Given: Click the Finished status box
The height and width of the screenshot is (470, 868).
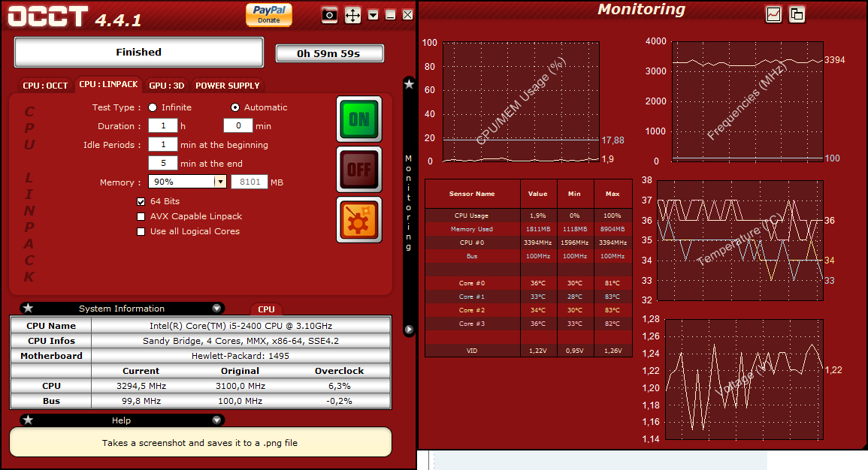Looking at the screenshot, I should click(x=139, y=52).
